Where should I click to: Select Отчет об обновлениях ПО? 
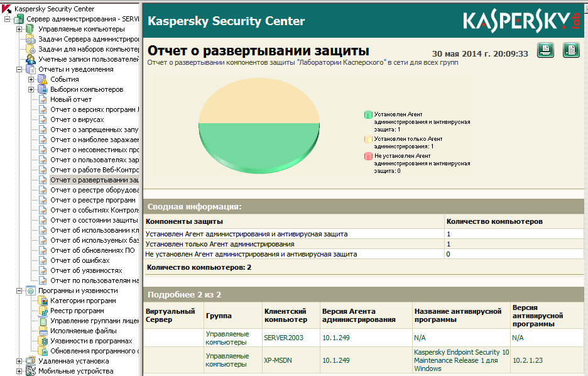pos(92,250)
